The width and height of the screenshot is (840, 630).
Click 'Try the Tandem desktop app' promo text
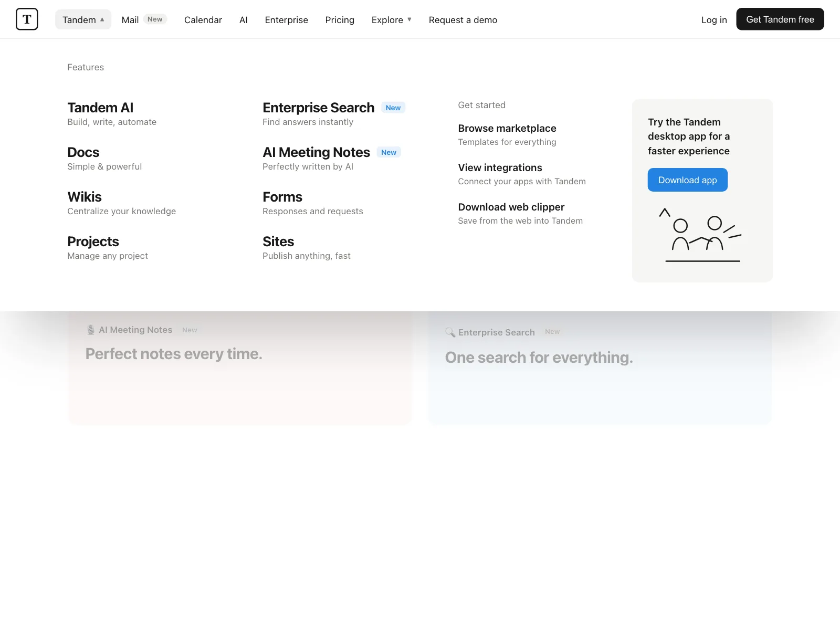coord(689,136)
